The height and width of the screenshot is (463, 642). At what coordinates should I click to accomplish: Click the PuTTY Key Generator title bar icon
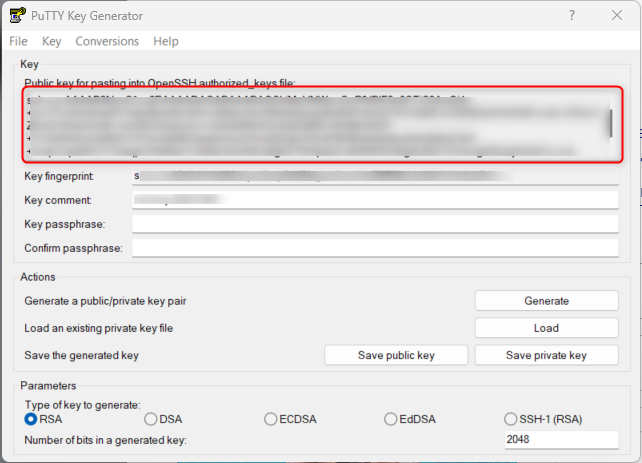coord(18,16)
